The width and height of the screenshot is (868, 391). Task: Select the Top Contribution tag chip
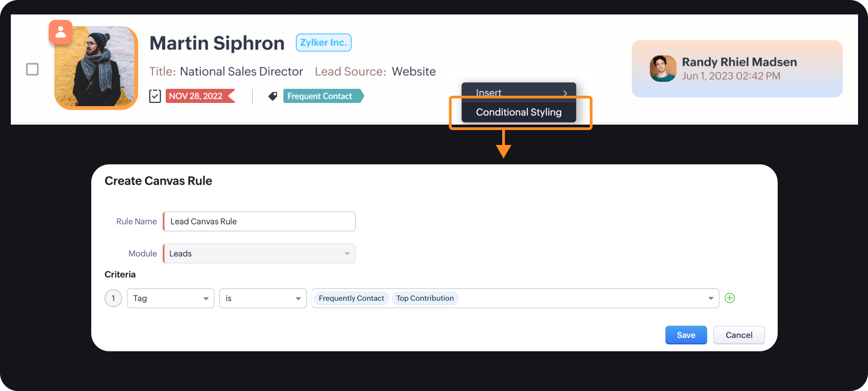(425, 298)
